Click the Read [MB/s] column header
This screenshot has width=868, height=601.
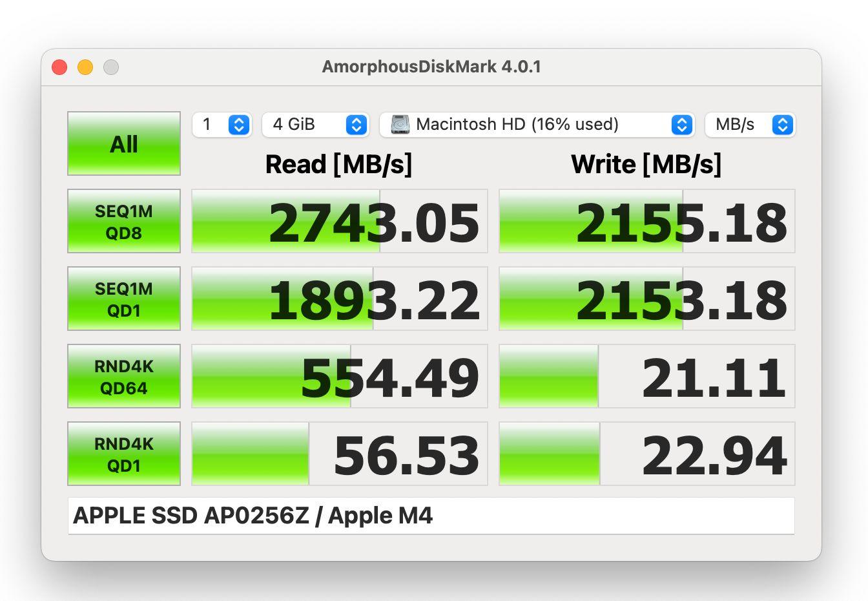coord(338,164)
